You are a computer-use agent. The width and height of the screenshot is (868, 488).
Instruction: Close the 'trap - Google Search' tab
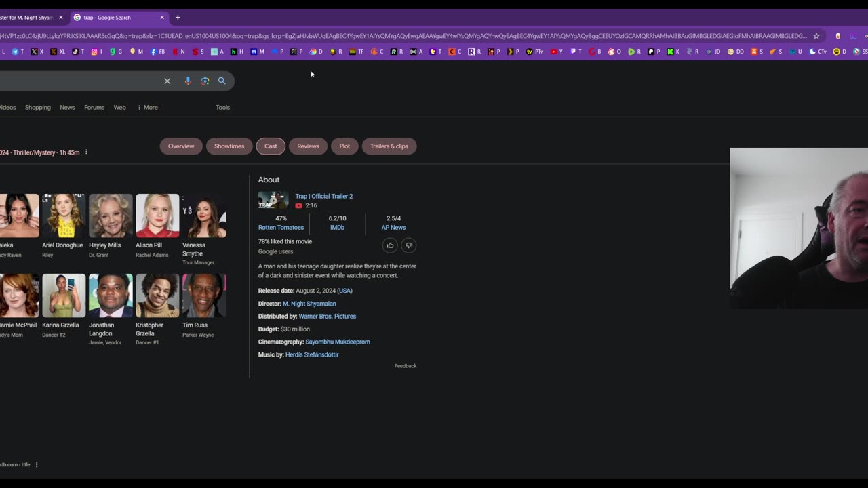click(162, 18)
